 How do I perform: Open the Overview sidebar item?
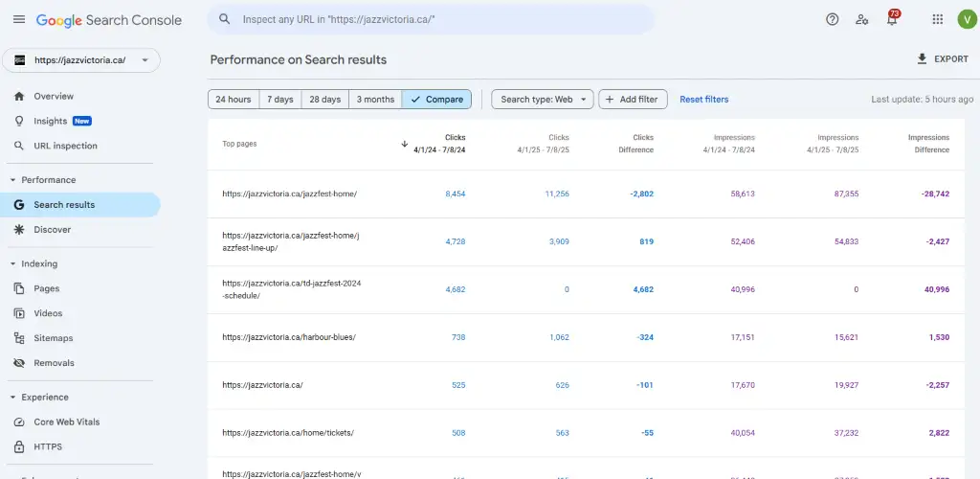click(x=80, y=97)
